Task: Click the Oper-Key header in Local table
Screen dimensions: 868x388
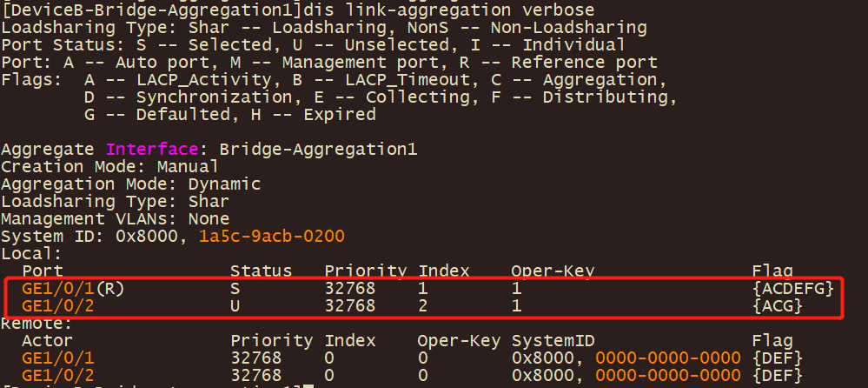Action: pyautogui.click(x=553, y=271)
